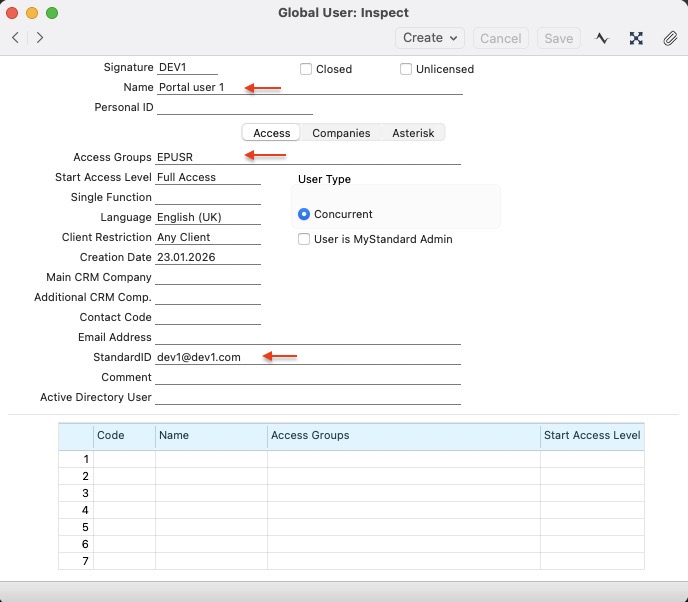Click into the Email Address field
Viewport: 688px width, 602px height.
point(308,337)
